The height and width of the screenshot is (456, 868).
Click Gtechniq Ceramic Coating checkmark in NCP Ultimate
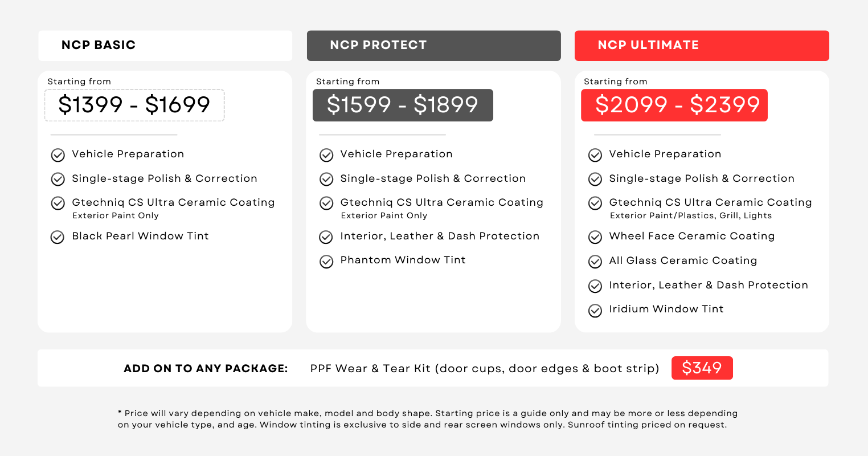(595, 203)
